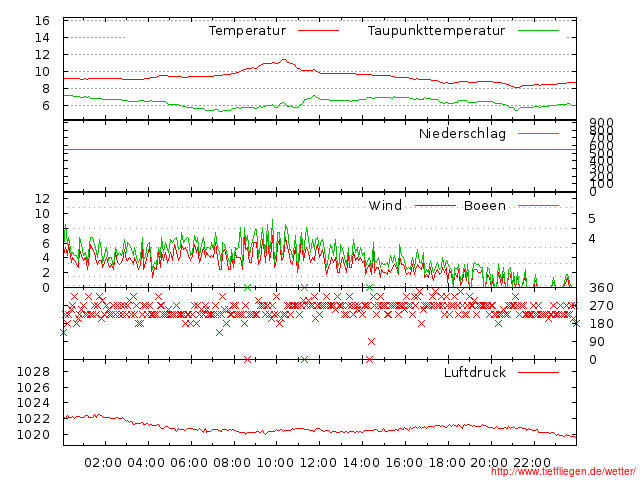Click the 16 value on temperature axis
This screenshot has width=640, height=480.
pyautogui.click(x=42, y=20)
